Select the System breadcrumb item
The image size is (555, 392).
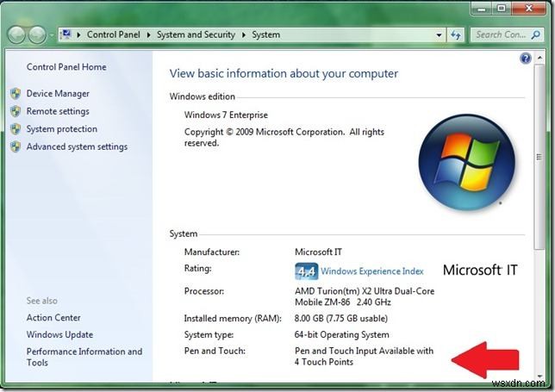[265, 34]
